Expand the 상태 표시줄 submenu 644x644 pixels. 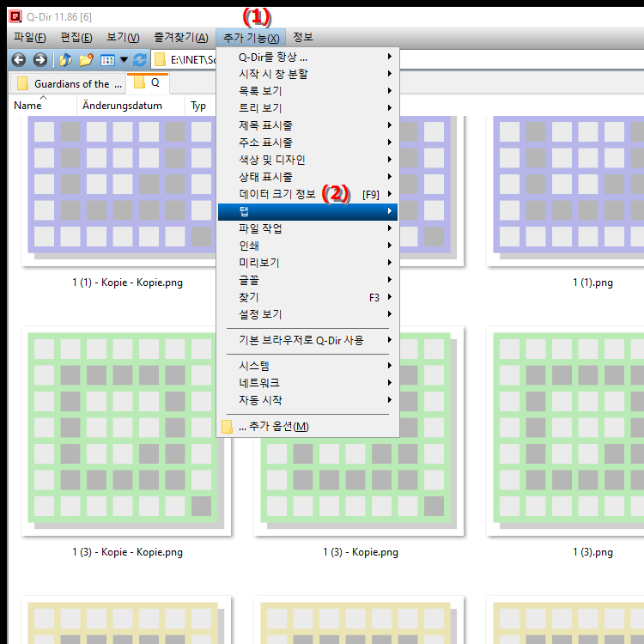point(307,177)
